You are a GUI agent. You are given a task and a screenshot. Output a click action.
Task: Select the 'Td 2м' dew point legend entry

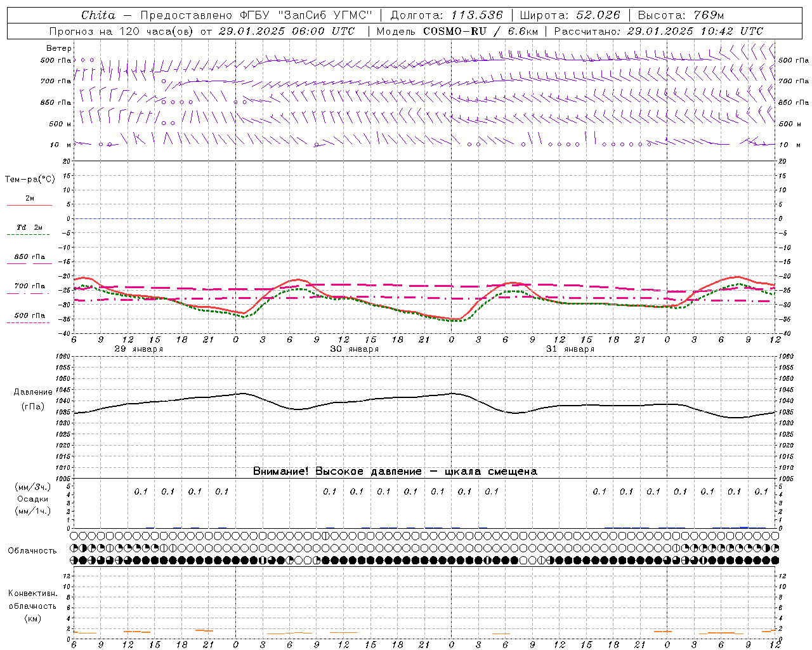(30, 227)
